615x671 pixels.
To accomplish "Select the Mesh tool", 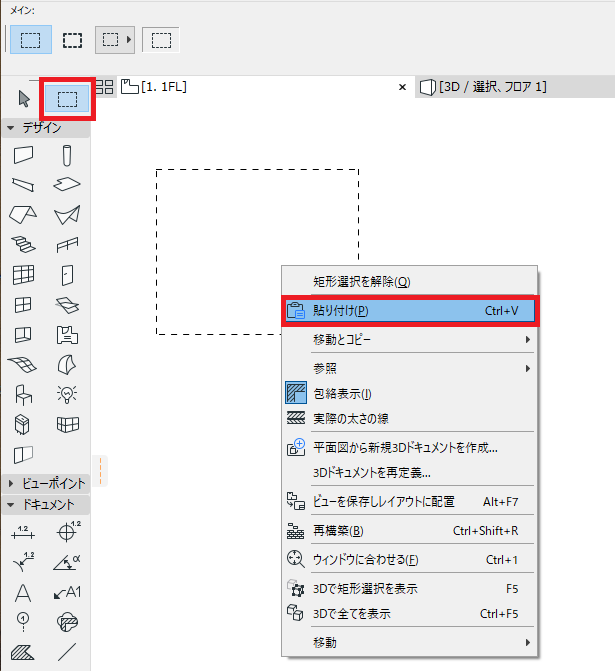I will (x=23, y=365).
